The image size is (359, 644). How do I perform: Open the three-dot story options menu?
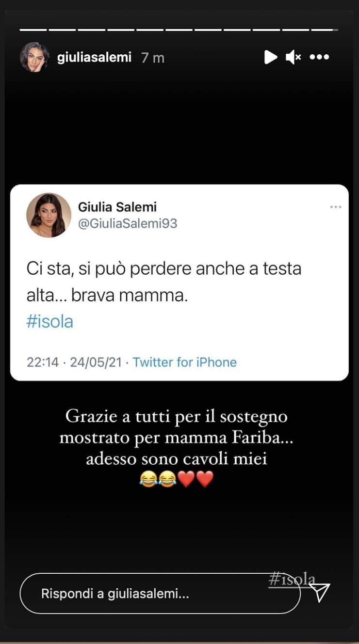click(319, 57)
